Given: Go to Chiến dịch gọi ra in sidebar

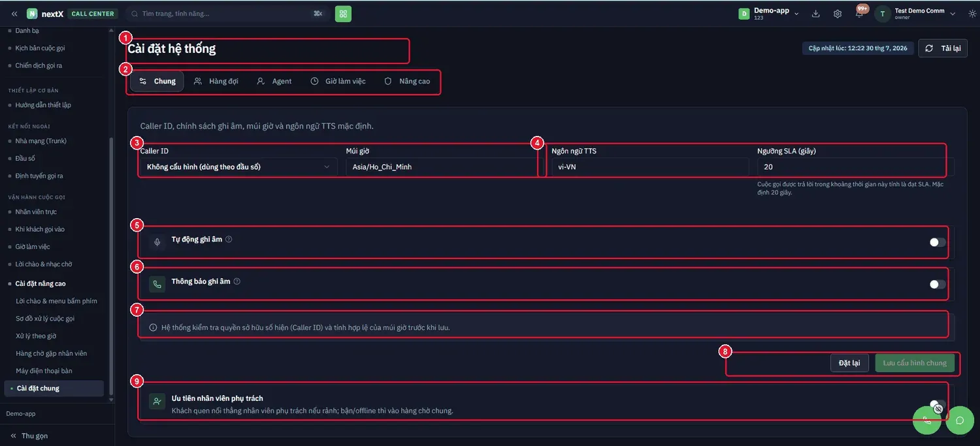Looking at the screenshot, I should point(39,65).
